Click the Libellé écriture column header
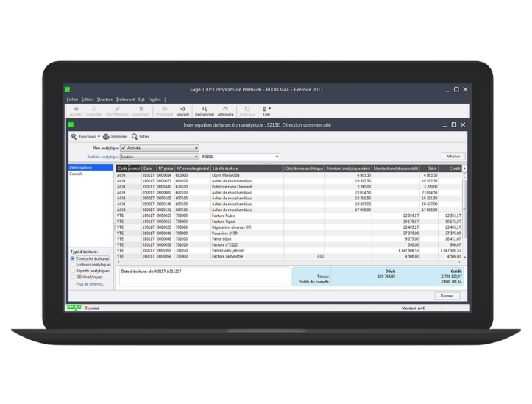The image size is (532, 404). click(247, 169)
